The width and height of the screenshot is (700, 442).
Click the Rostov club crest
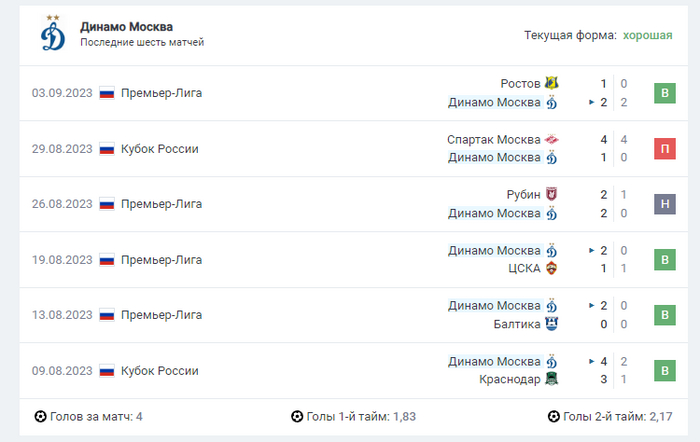point(551,83)
